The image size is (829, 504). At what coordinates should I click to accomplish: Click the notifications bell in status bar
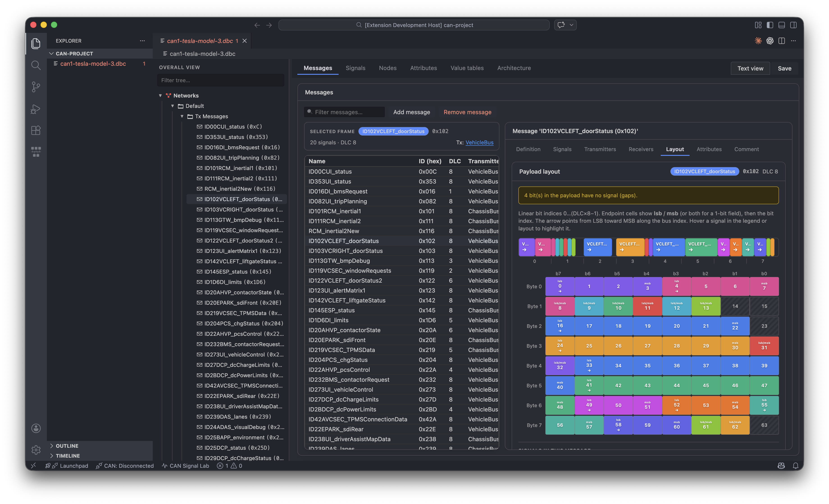[796, 466]
